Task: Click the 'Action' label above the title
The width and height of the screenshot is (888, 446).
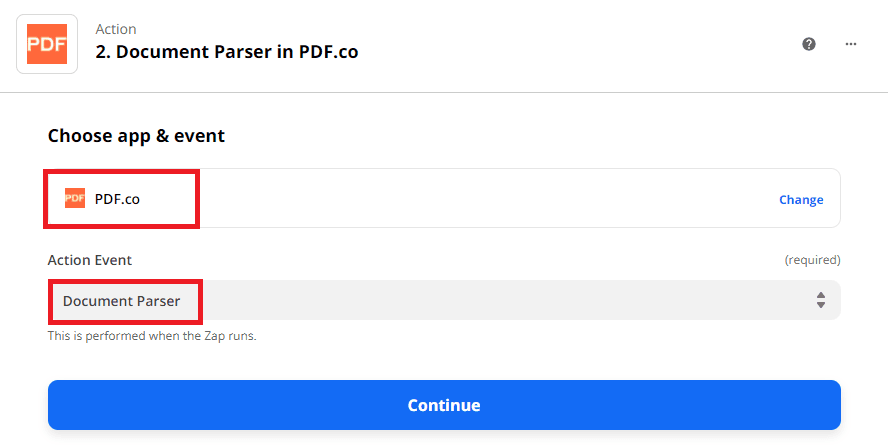Action: pyautogui.click(x=116, y=29)
